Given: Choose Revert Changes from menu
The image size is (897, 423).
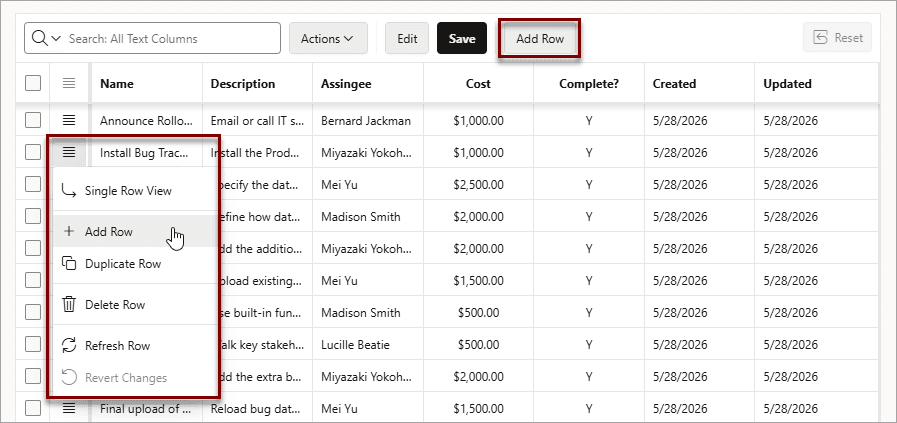Looking at the screenshot, I should (x=135, y=377).
